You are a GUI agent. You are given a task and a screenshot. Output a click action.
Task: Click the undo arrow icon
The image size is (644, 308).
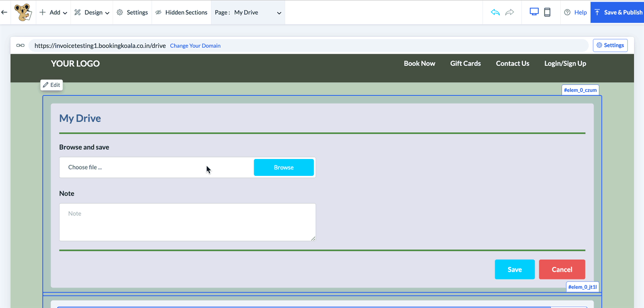(x=495, y=12)
